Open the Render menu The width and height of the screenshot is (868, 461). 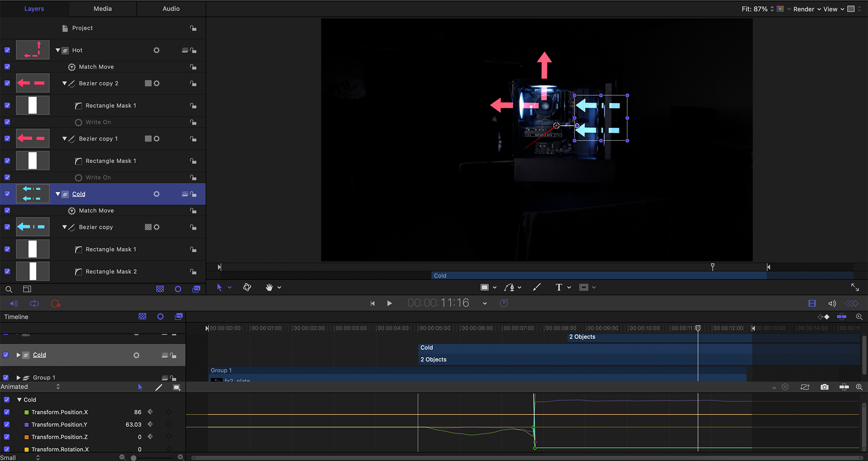click(805, 9)
